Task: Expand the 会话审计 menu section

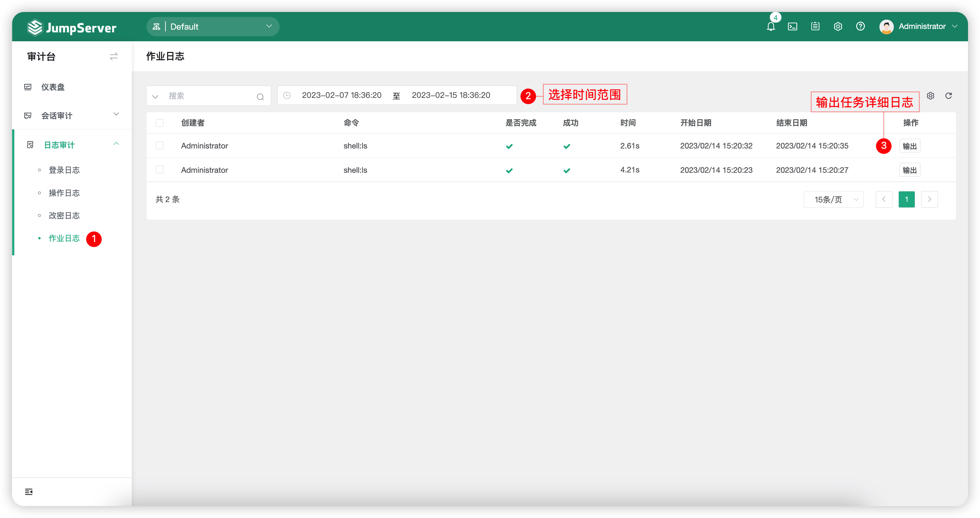Action: 72,116
